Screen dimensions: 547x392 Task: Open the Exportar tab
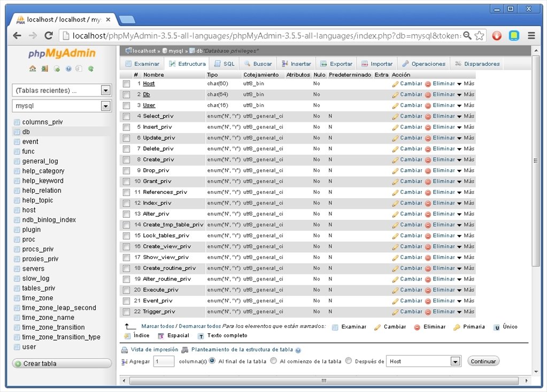pyautogui.click(x=336, y=64)
